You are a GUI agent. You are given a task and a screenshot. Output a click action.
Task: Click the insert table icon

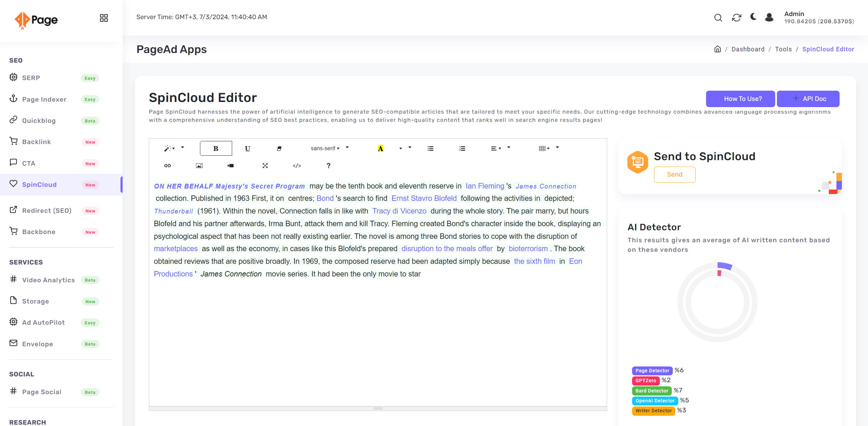click(x=542, y=148)
